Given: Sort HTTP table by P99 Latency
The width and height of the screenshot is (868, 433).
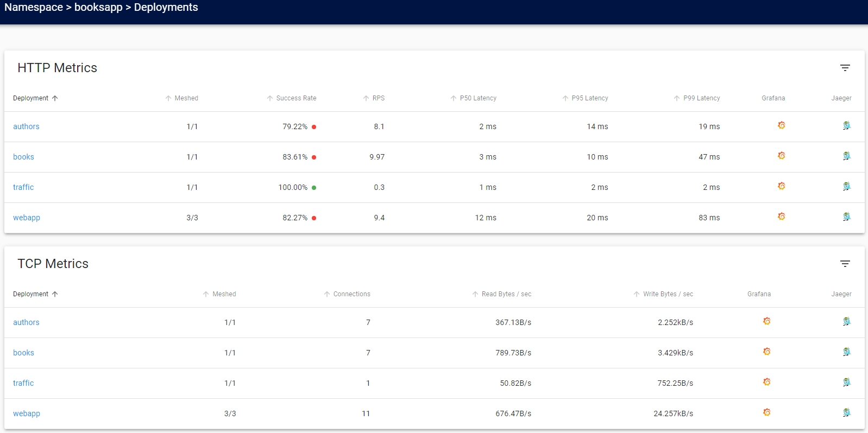Looking at the screenshot, I should point(701,98).
